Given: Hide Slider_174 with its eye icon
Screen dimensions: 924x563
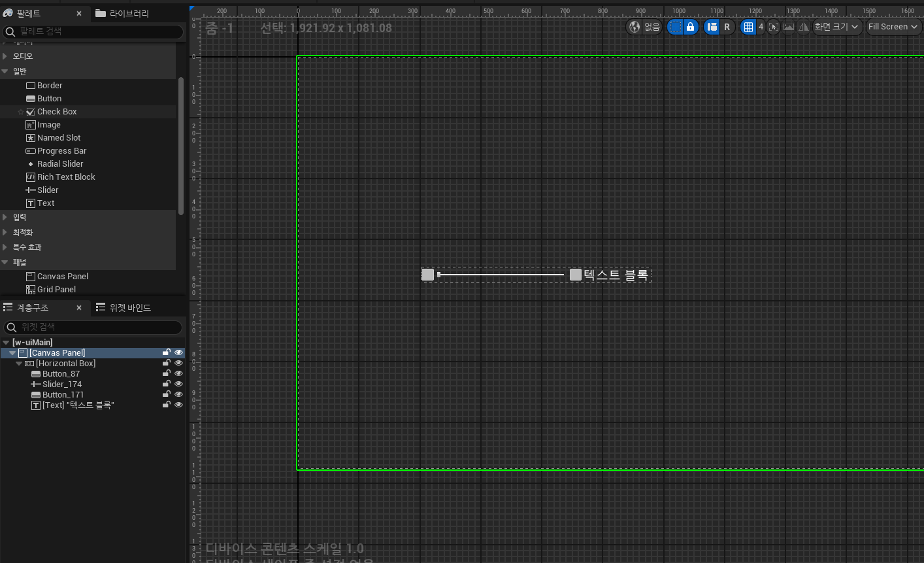Looking at the screenshot, I should tap(178, 384).
